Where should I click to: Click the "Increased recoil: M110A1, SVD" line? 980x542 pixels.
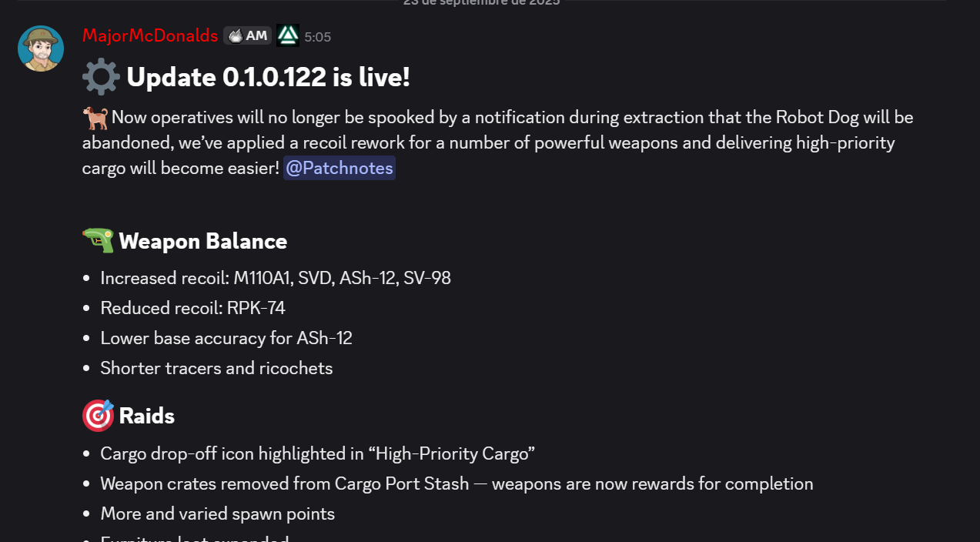click(276, 278)
